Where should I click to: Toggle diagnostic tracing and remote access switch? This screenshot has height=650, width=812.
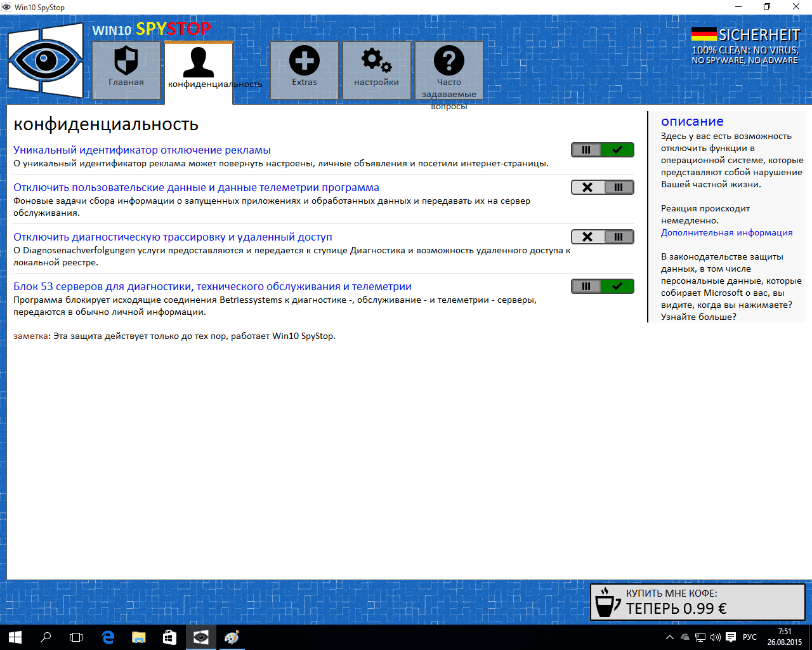(x=603, y=237)
